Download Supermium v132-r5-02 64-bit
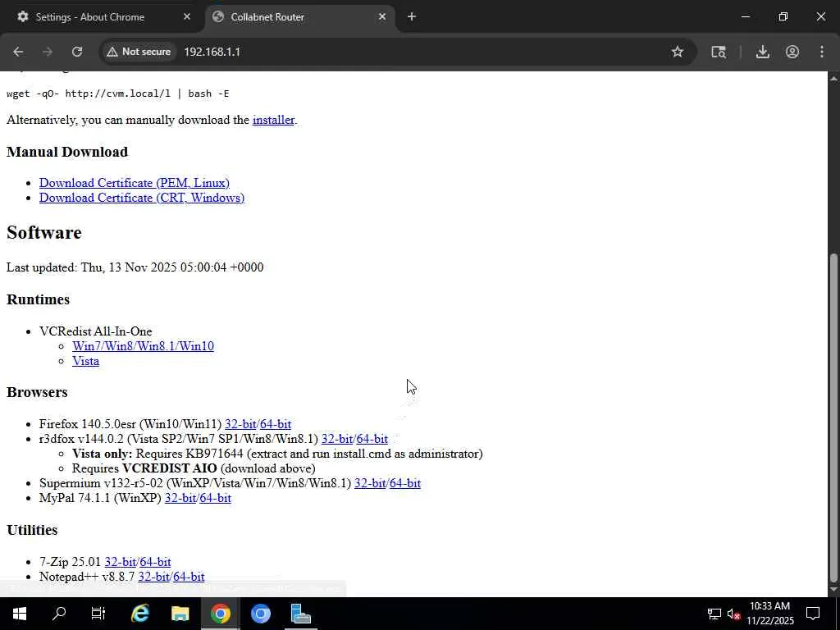This screenshot has width=840, height=630. pos(405,483)
